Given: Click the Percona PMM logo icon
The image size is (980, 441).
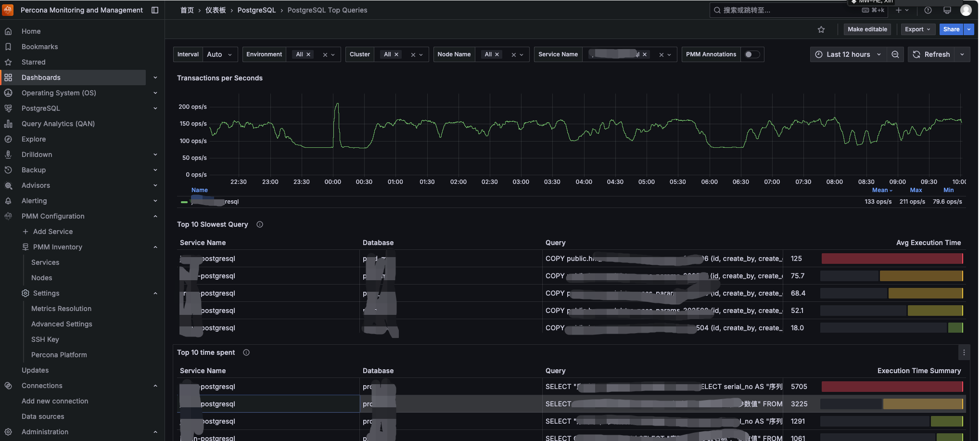Looking at the screenshot, I should (x=8, y=10).
